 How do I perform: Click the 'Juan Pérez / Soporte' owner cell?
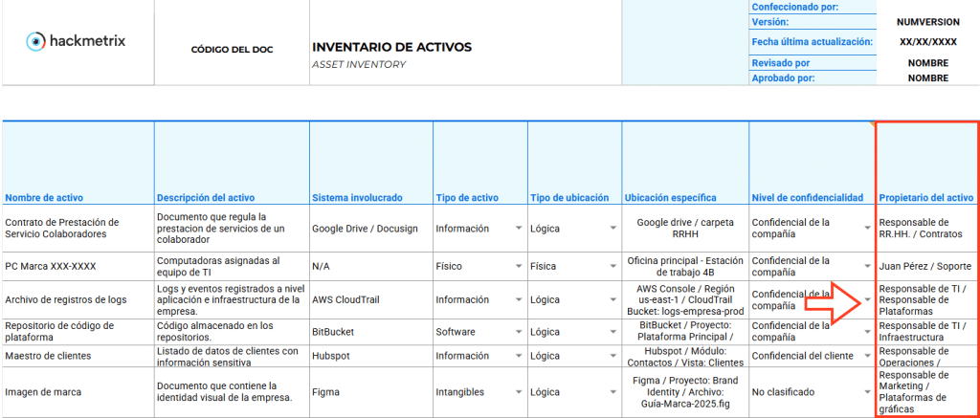click(925, 267)
